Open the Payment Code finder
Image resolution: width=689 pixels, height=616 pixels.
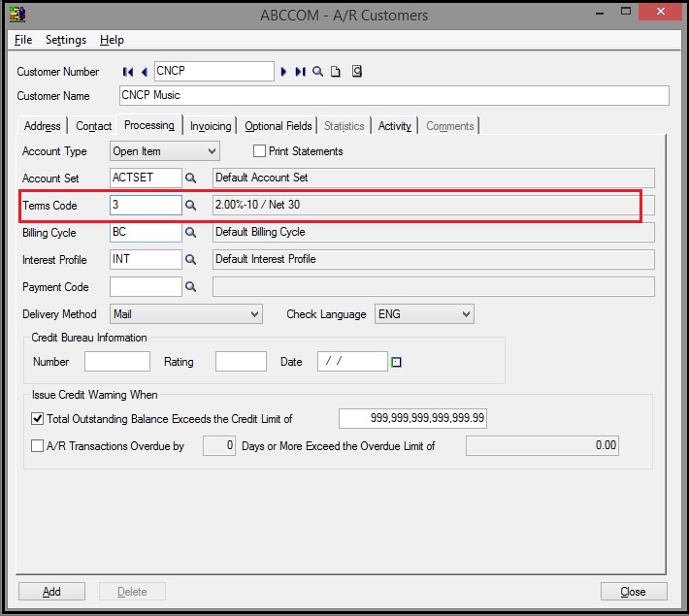[x=190, y=287]
